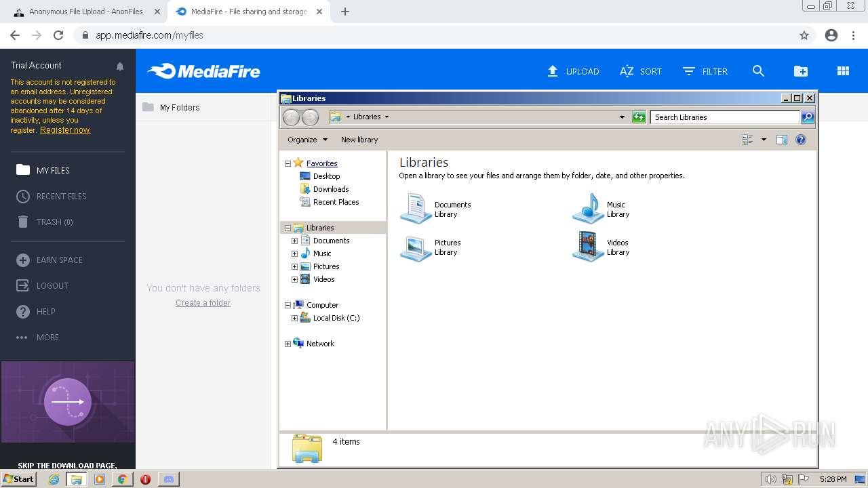Viewport: 868px width, 488px height.
Task: Collapse the Libraries tree node
Action: point(288,228)
